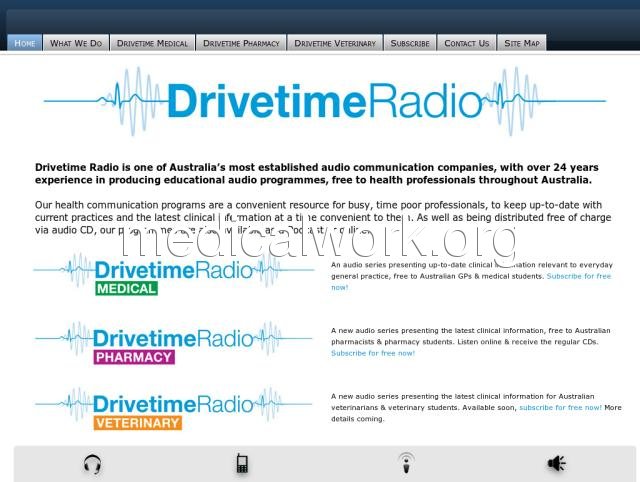Screen dimensions: 640x482
Task: Click the DrivetimeRadio Pharmacy logo
Action: [174, 343]
